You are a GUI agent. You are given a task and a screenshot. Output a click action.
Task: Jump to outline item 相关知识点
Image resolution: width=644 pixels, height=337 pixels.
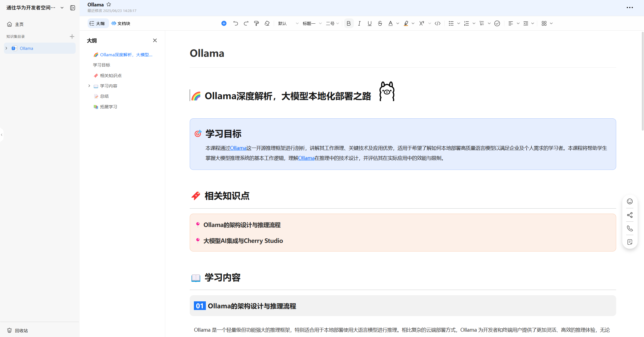pos(108,75)
